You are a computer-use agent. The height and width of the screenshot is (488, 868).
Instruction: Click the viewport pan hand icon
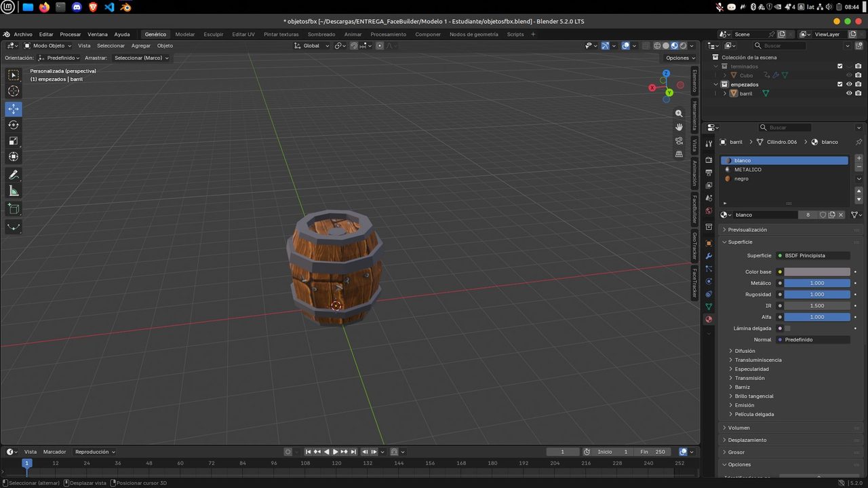(x=679, y=127)
